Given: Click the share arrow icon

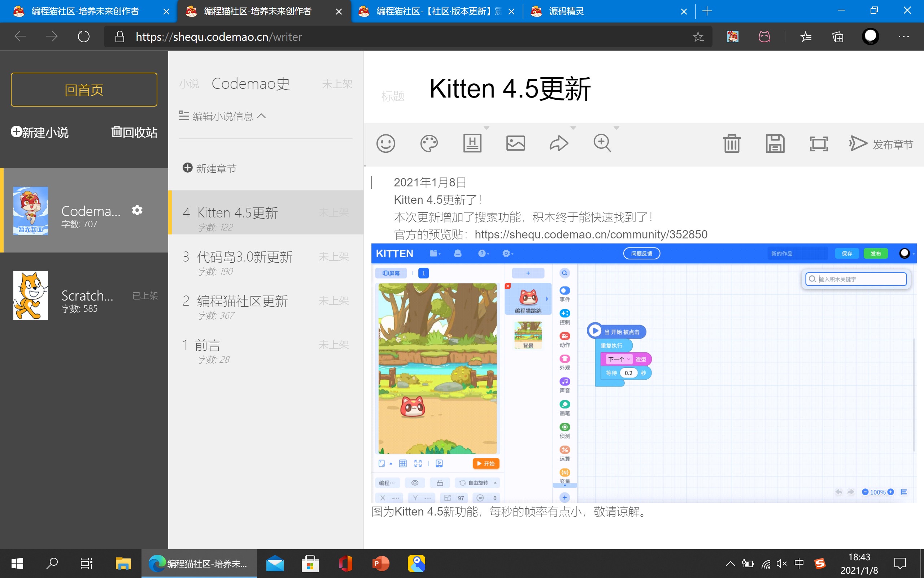Looking at the screenshot, I should 559,144.
